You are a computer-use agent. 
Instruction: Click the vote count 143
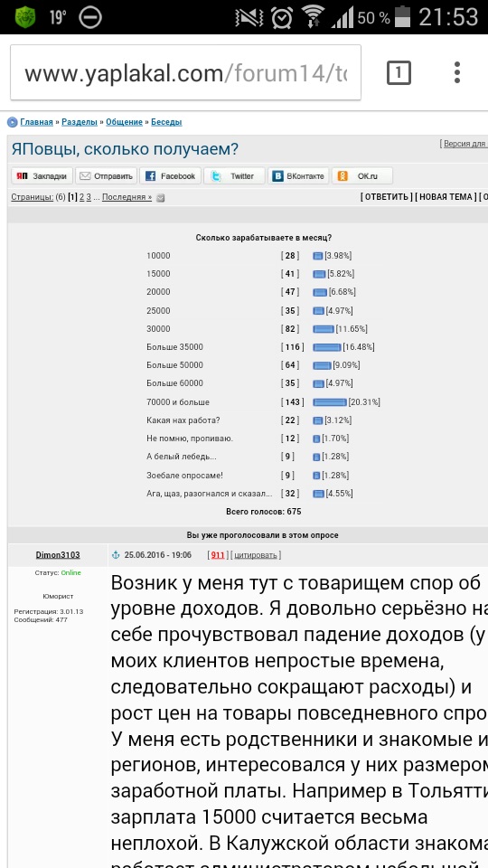point(293,402)
